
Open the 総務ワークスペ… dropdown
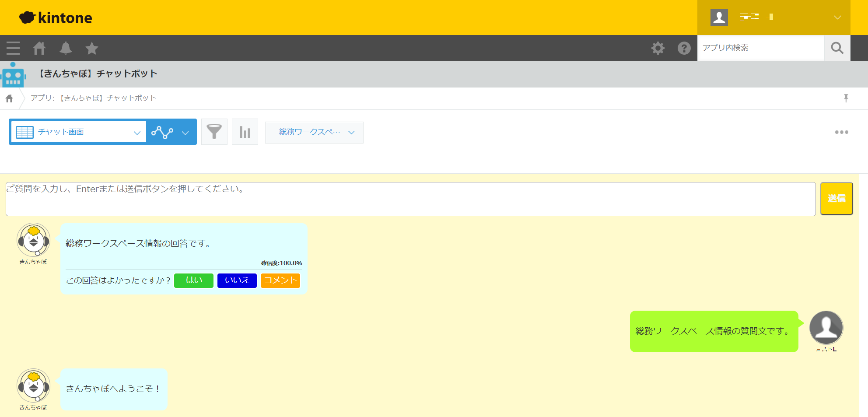pyautogui.click(x=314, y=132)
